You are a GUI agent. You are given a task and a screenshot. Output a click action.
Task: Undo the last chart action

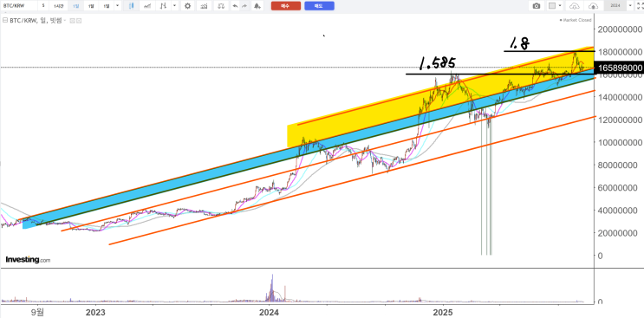coord(236,6)
